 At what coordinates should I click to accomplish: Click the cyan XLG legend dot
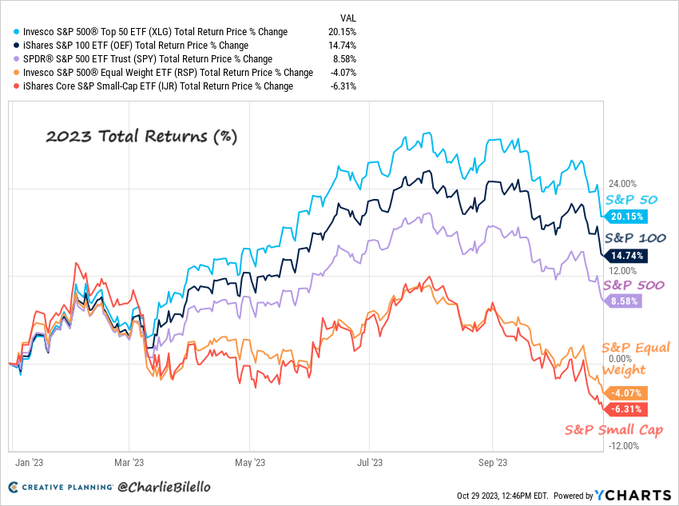point(13,32)
